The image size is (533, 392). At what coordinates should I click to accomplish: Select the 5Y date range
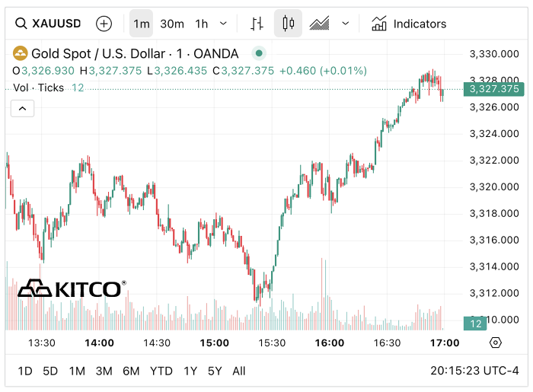[215, 371]
